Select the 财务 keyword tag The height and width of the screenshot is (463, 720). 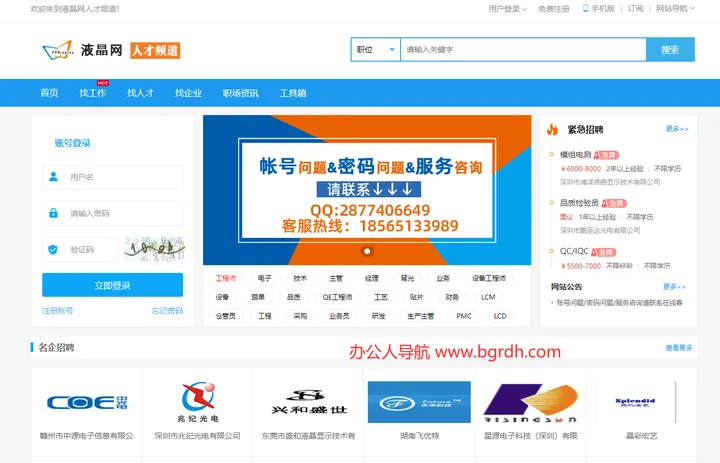click(452, 297)
